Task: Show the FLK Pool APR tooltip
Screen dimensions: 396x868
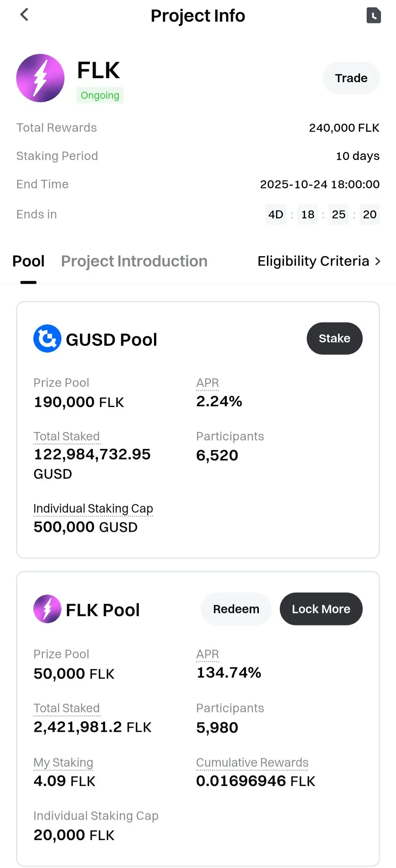Action: click(x=208, y=654)
